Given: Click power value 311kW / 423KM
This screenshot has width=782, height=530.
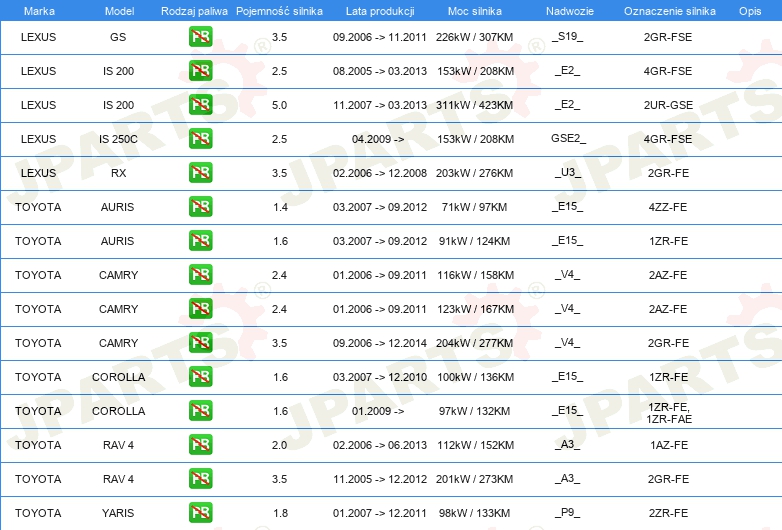Looking at the screenshot, I should click(474, 105).
